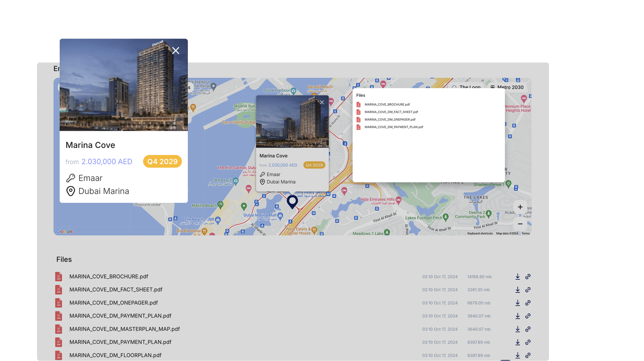Zoom out on the map
The height and width of the screenshot is (361, 644).
pos(520,224)
